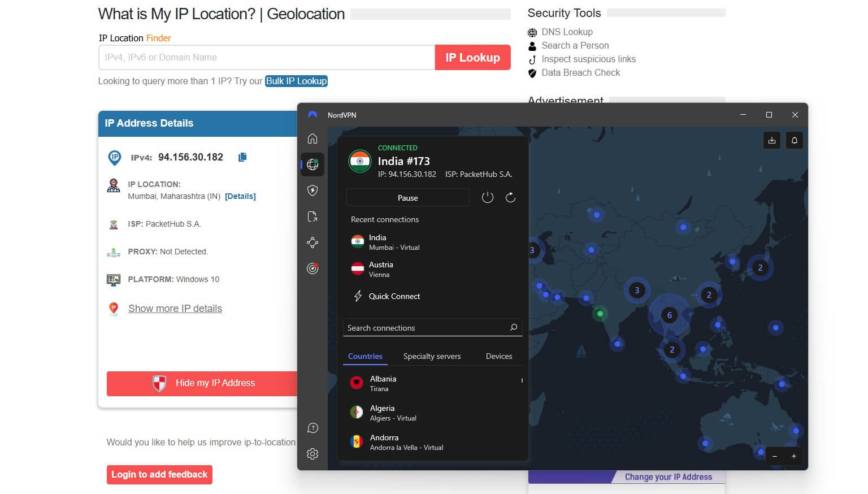Screen dimensions: 868x494
Task: Click Hide my IP Address button
Action: [202, 383]
